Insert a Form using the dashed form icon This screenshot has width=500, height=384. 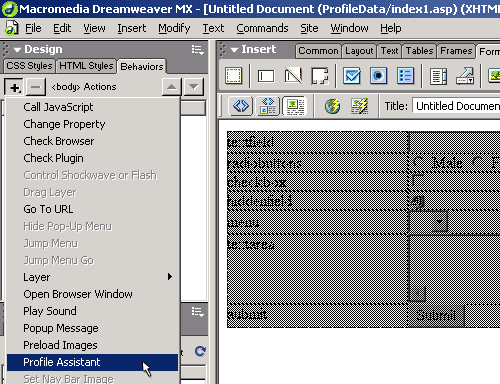click(233, 76)
